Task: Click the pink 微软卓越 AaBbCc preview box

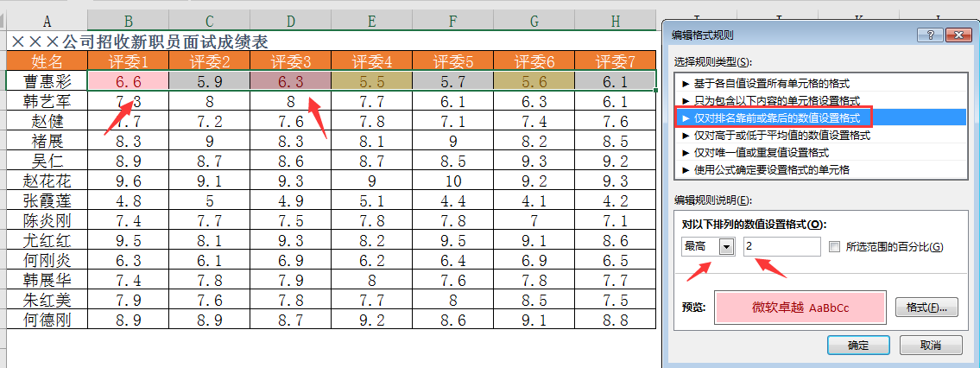Action: click(x=800, y=308)
